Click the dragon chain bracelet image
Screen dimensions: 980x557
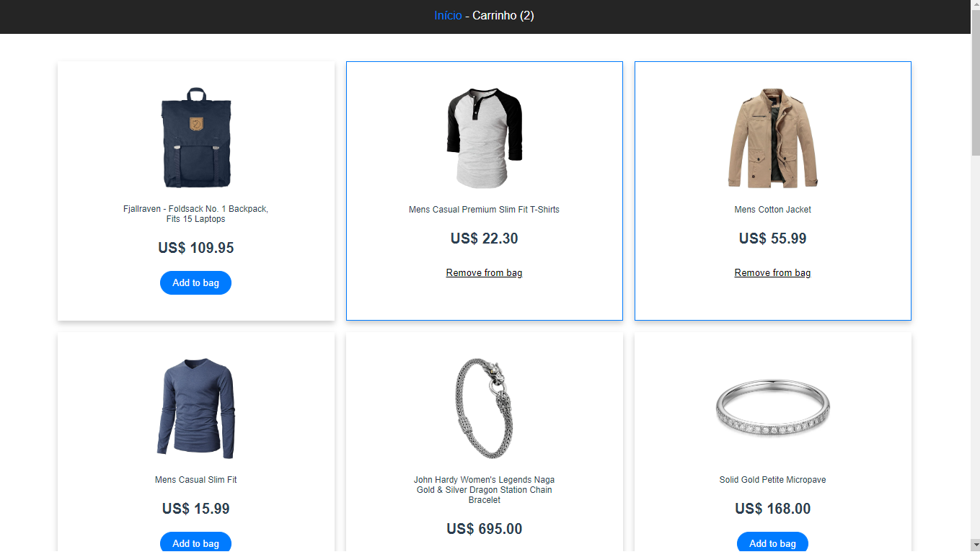pos(485,408)
